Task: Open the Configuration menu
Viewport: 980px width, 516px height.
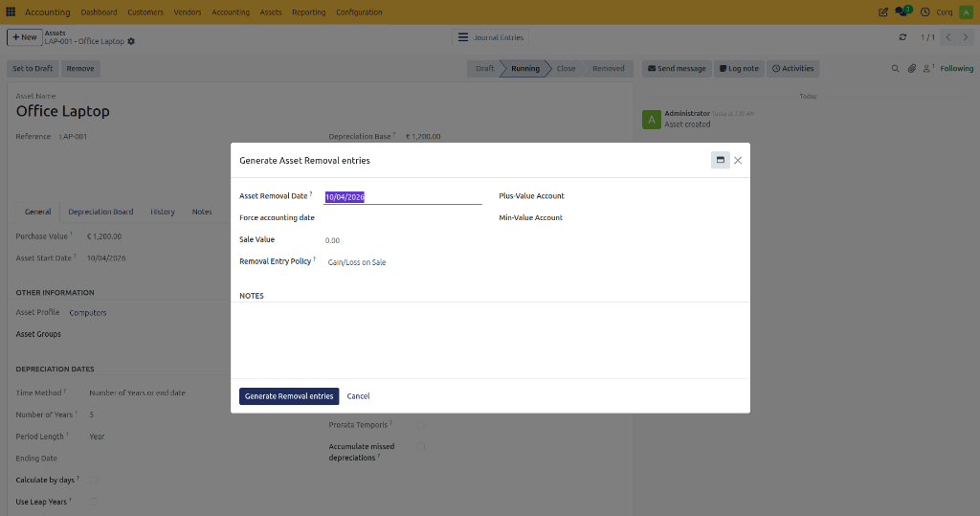Action: [359, 11]
